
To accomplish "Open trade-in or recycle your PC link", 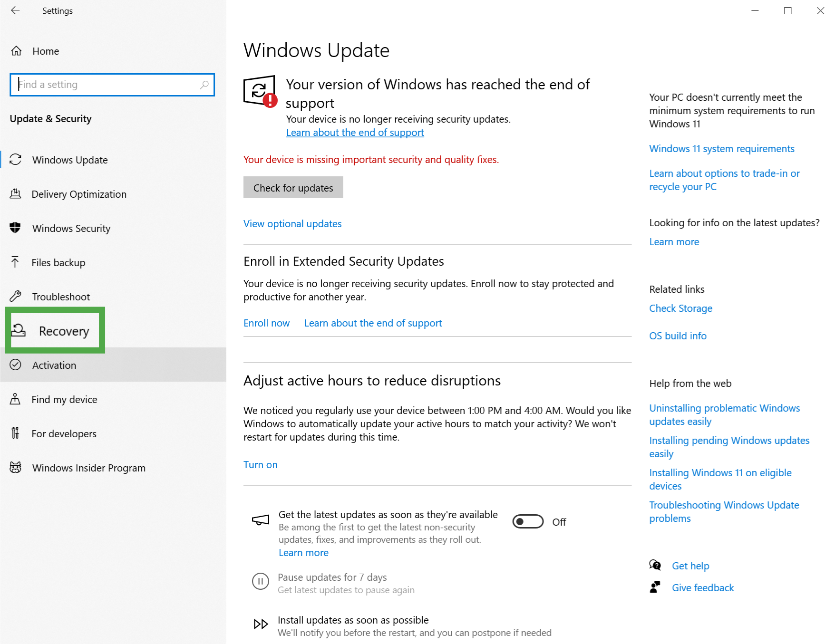I will [x=725, y=180].
